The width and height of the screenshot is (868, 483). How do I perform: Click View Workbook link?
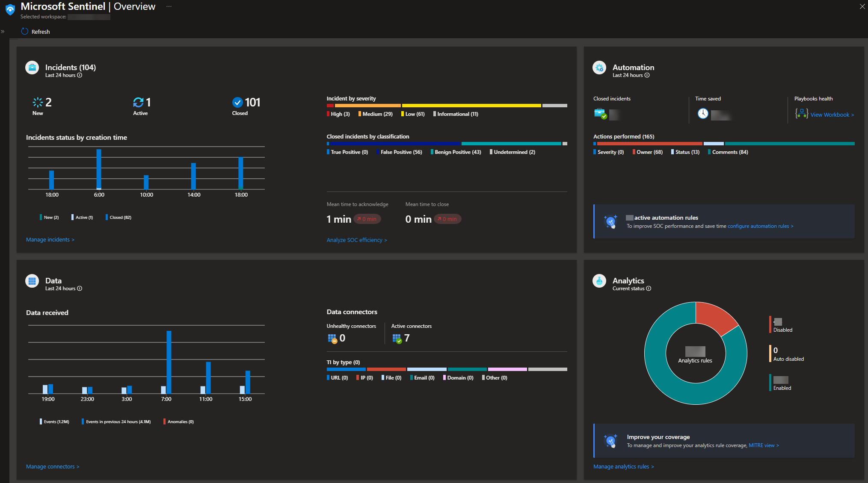point(832,115)
